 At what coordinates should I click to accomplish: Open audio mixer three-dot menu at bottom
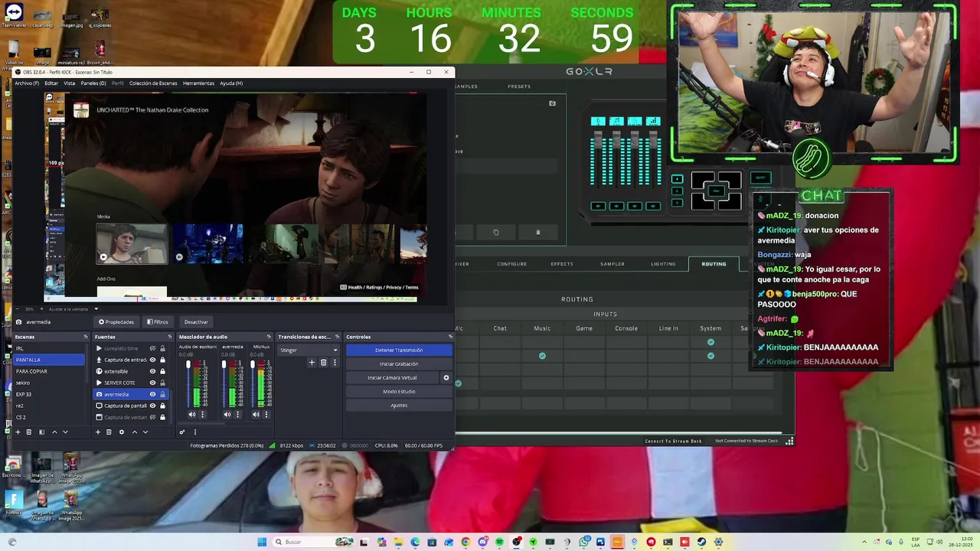click(x=194, y=432)
